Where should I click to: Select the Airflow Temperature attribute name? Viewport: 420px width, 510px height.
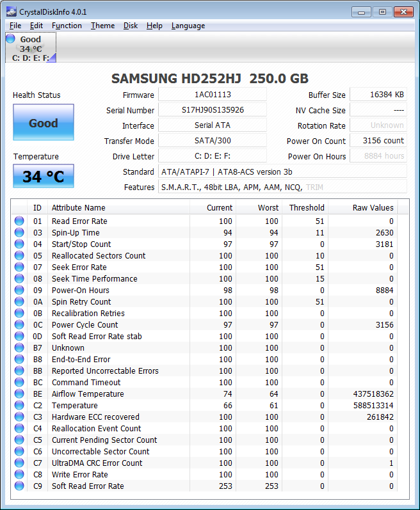88,394
